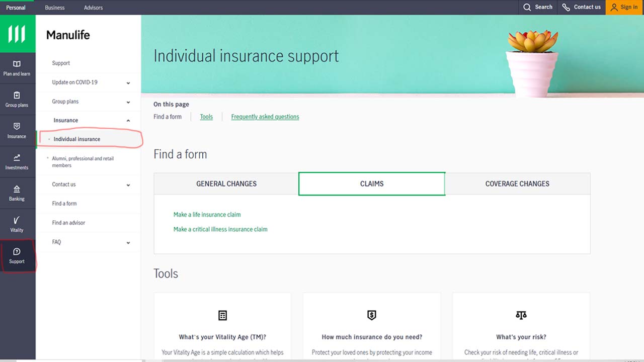Click the Search magnifier icon
Image resolution: width=644 pixels, height=362 pixels.
tap(527, 7)
